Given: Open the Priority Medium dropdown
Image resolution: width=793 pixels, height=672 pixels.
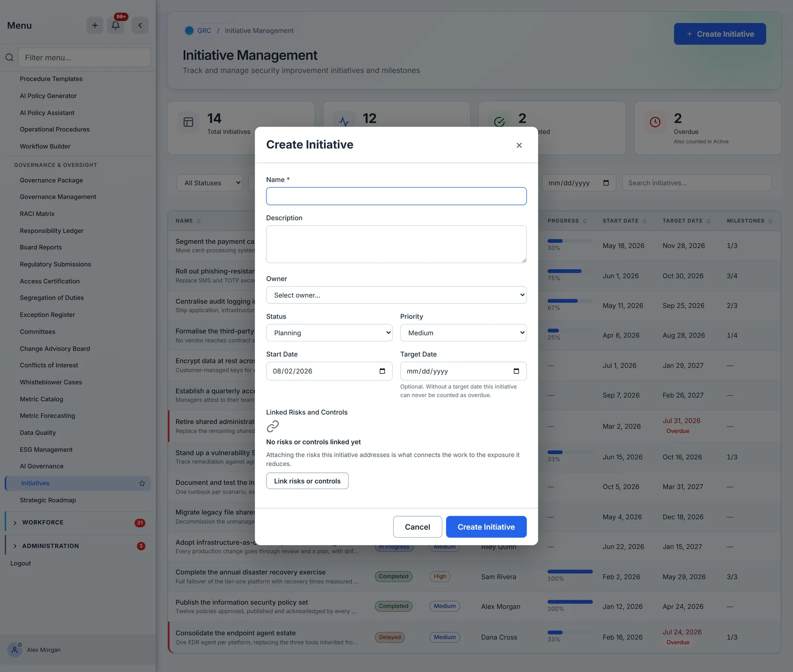Looking at the screenshot, I should pyautogui.click(x=463, y=333).
